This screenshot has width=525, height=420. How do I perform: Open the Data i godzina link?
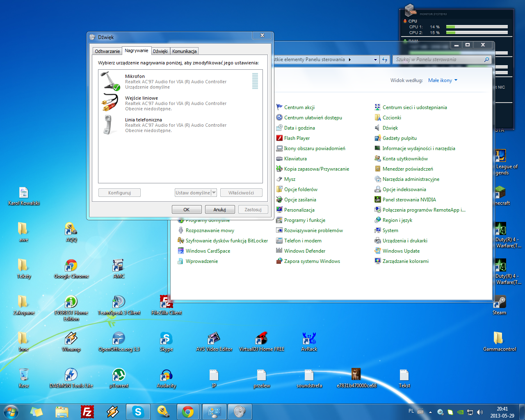coord(299,128)
